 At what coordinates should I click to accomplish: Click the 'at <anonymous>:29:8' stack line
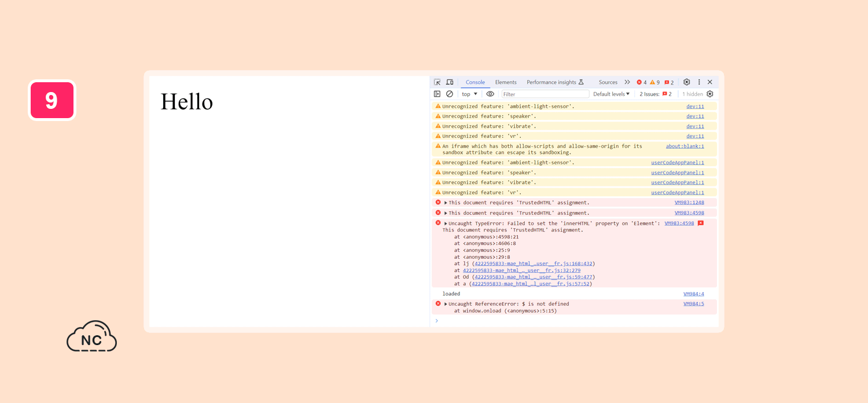point(482,257)
